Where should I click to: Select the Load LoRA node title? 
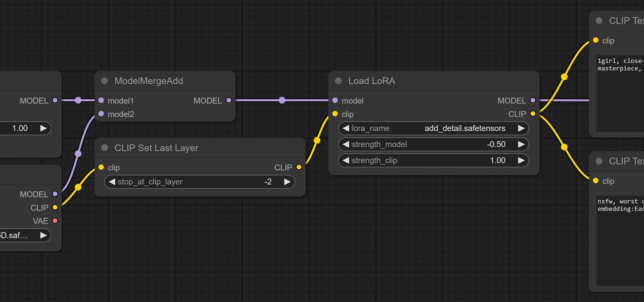point(372,81)
